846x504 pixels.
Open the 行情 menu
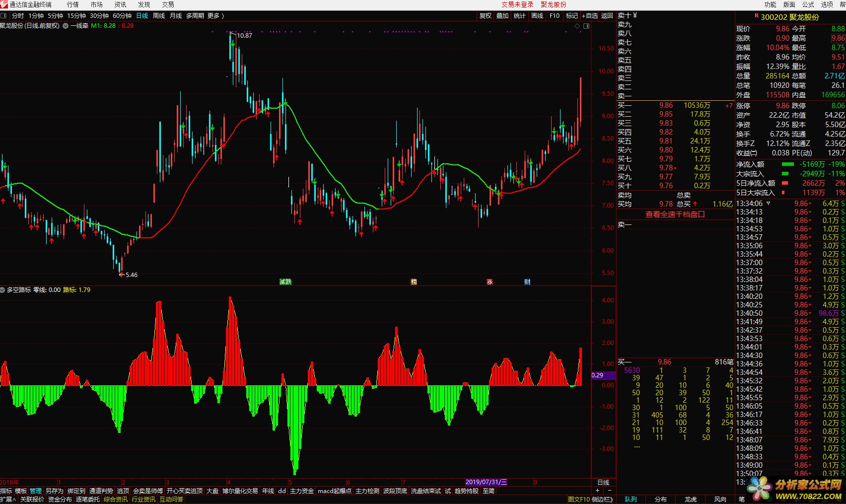73,4
